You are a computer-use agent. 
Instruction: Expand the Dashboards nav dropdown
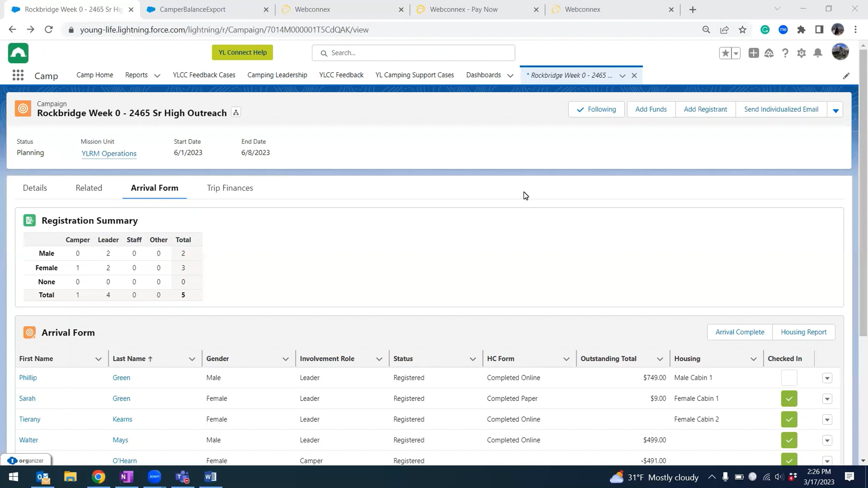pyautogui.click(x=510, y=76)
